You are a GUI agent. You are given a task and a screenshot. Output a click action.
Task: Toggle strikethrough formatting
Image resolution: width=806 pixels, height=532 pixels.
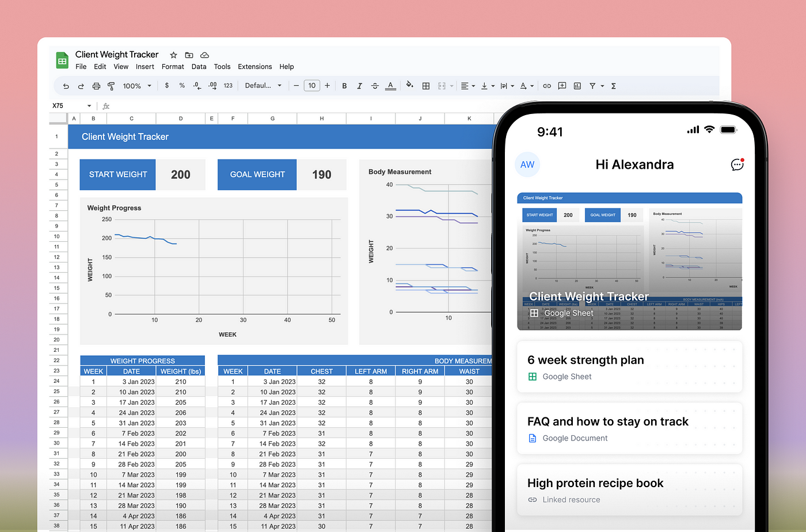pos(375,86)
